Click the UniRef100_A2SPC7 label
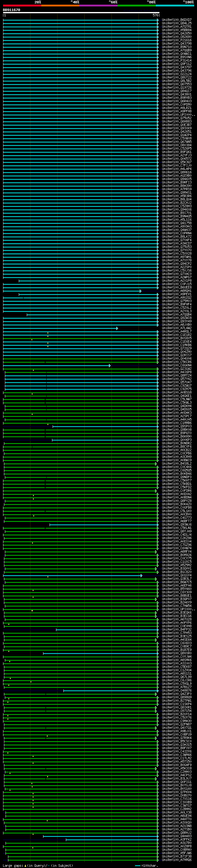 pos(177,416)
